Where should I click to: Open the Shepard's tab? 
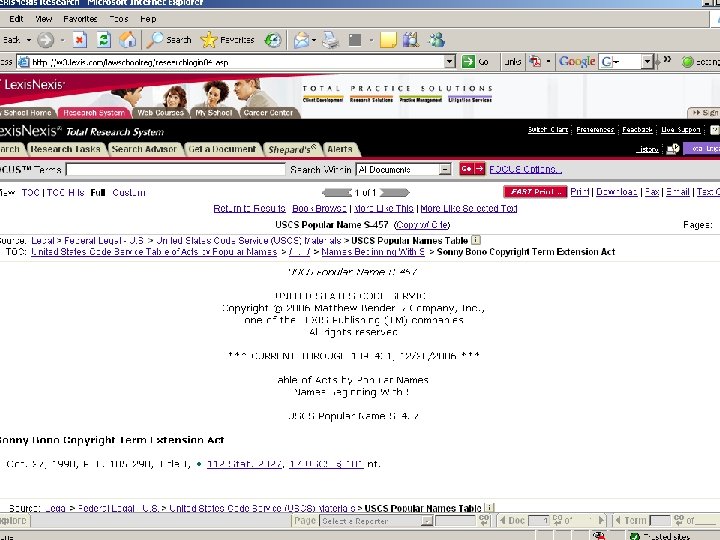(x=292, y=149)
